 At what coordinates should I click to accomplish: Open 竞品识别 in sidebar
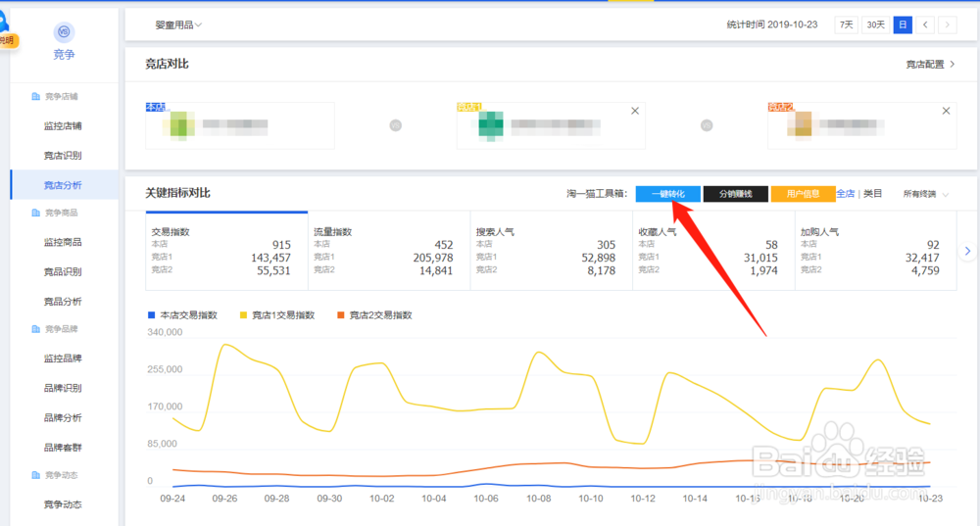click(x=63, y=271)
